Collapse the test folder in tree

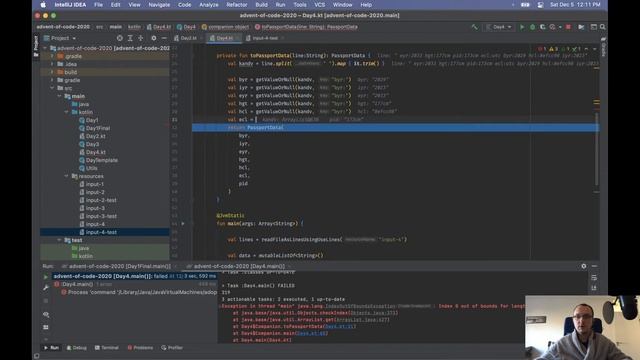[60, 240]
